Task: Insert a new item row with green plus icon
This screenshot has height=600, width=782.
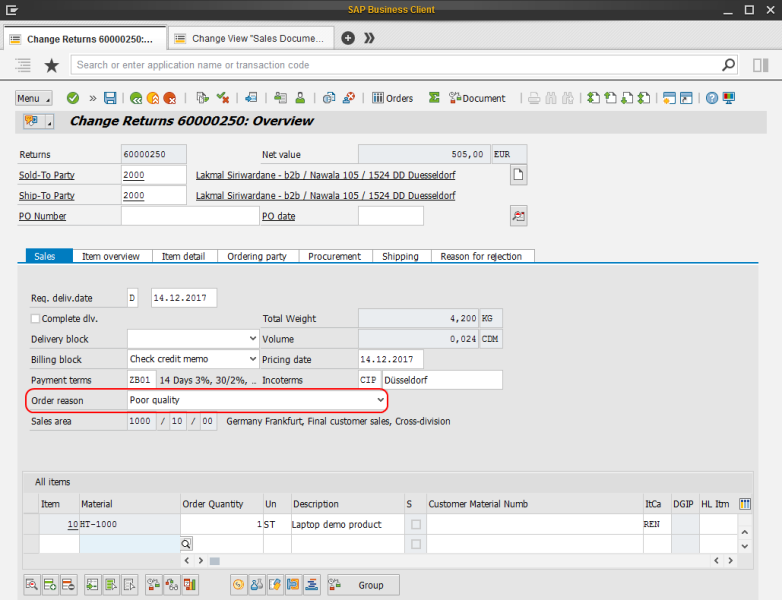Action: tap(50, 585)
